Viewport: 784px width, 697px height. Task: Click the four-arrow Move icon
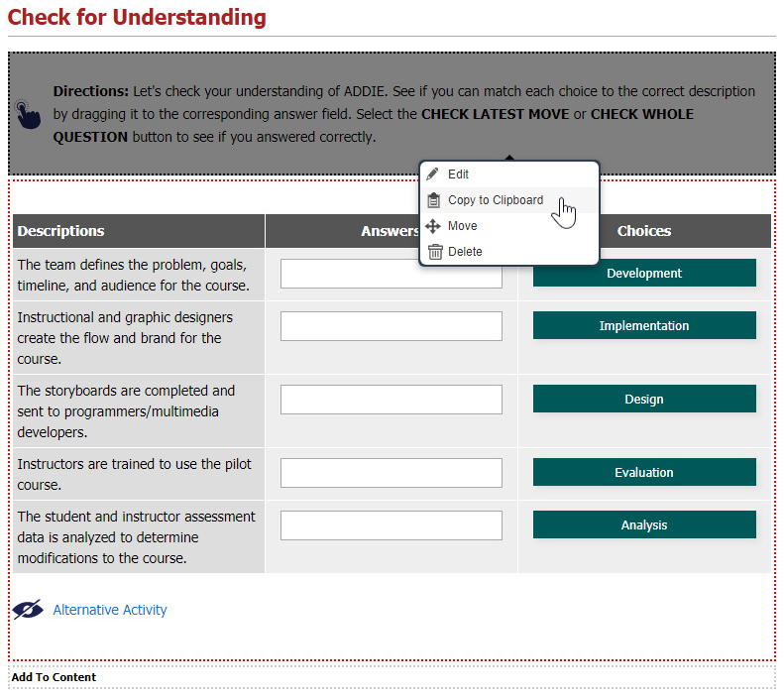(x=433, y=226)
